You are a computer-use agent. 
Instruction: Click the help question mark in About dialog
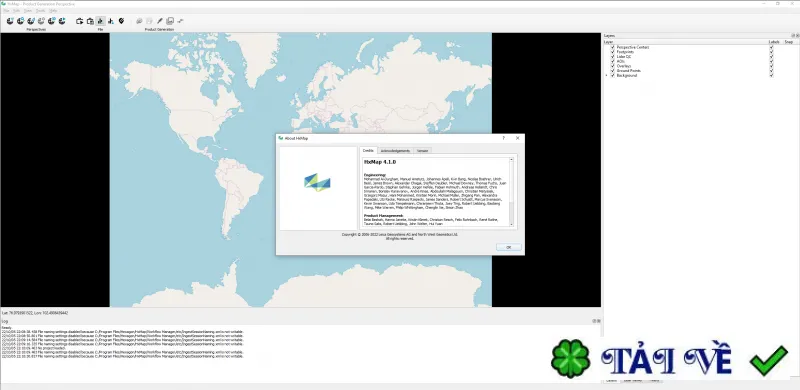pyautogui.click(x=504, y=138)
